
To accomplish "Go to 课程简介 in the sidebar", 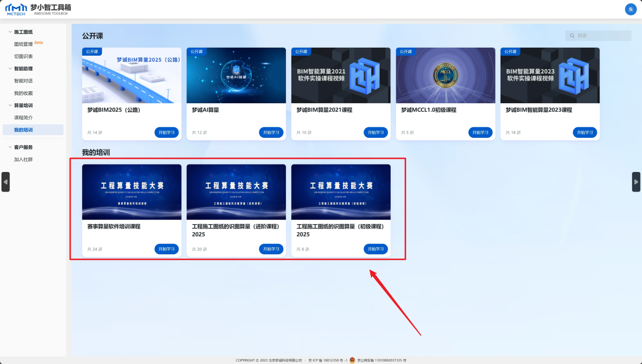I will (23, 118).
